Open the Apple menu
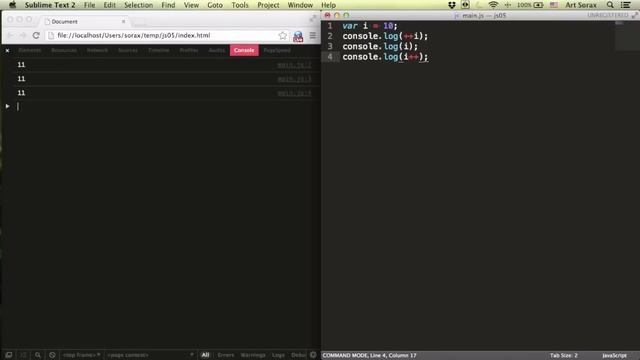Viewport: 640px width, 360px height. point(12,5)
